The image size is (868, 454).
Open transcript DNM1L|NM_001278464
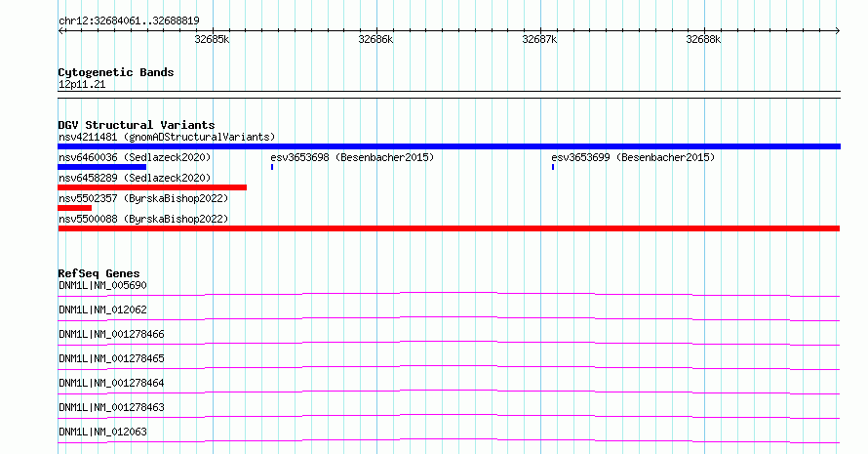[111, 383]
